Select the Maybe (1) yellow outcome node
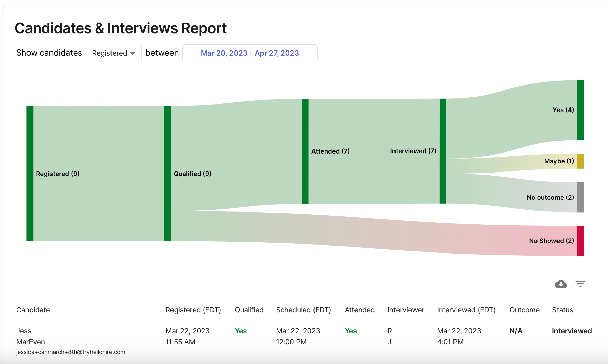 click(581, 161)
